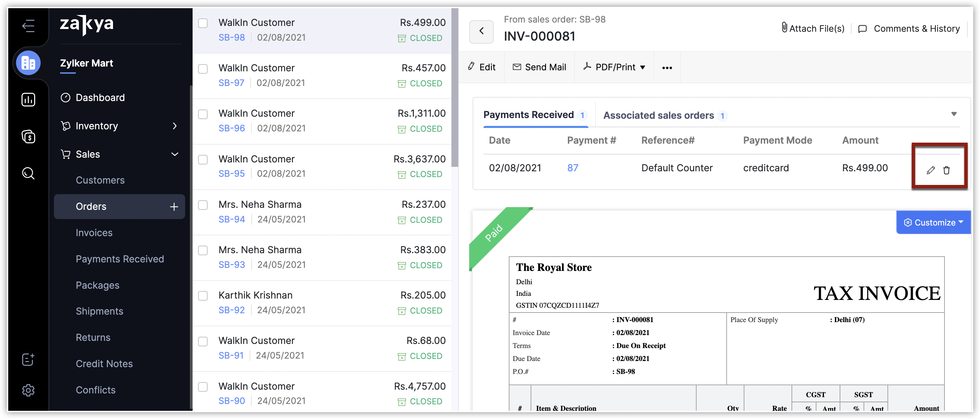Collapse the Sales submenu chevron
The width and height of the screenshot is (980, 419).
[174, 154]
